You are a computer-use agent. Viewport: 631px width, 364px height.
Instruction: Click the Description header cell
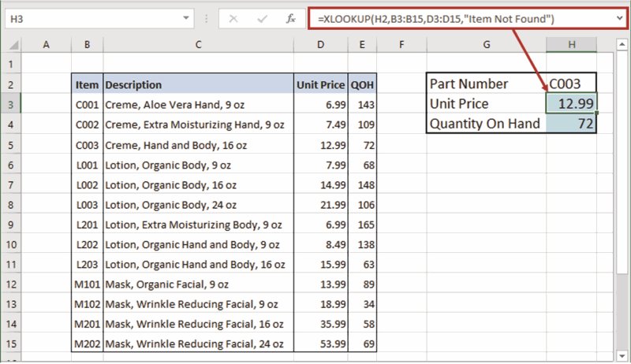click(198, 85)
